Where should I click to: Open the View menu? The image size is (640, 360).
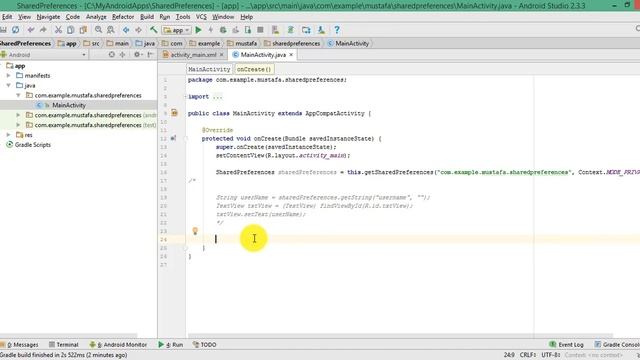point(24,17)
